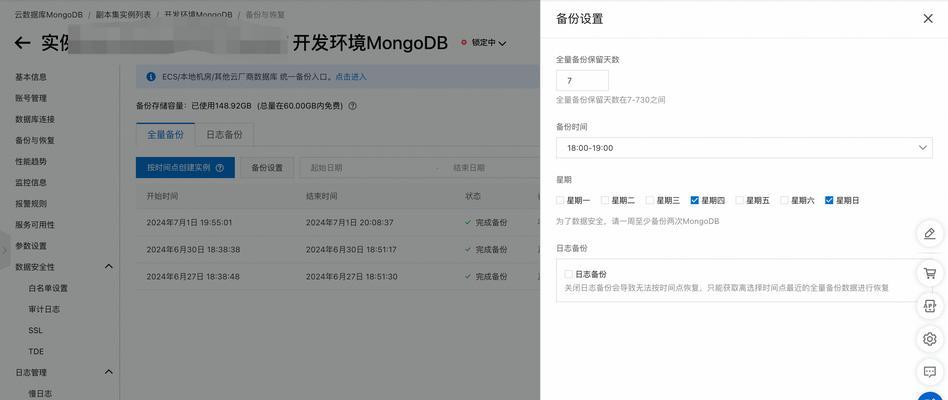Check the 星期三 checkbox
Screen dimensions: 948x400
coord(650,200)
